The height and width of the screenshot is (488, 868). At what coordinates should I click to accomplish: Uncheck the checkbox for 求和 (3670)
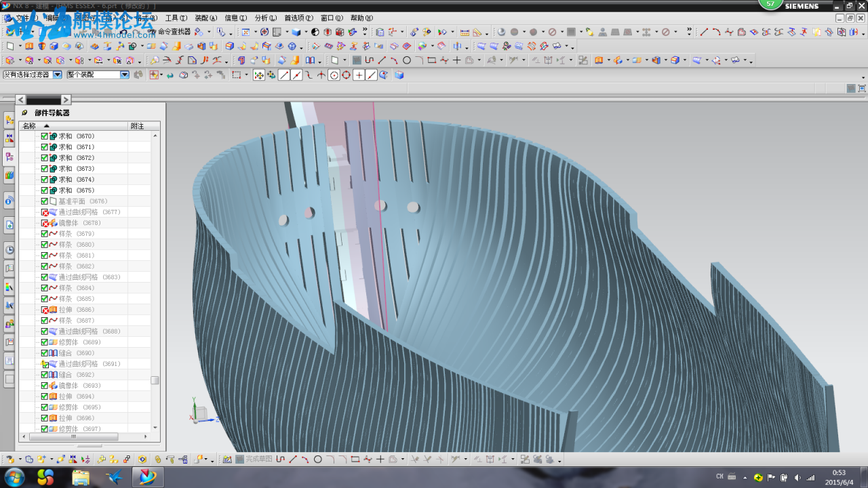[x=45, y=136]
